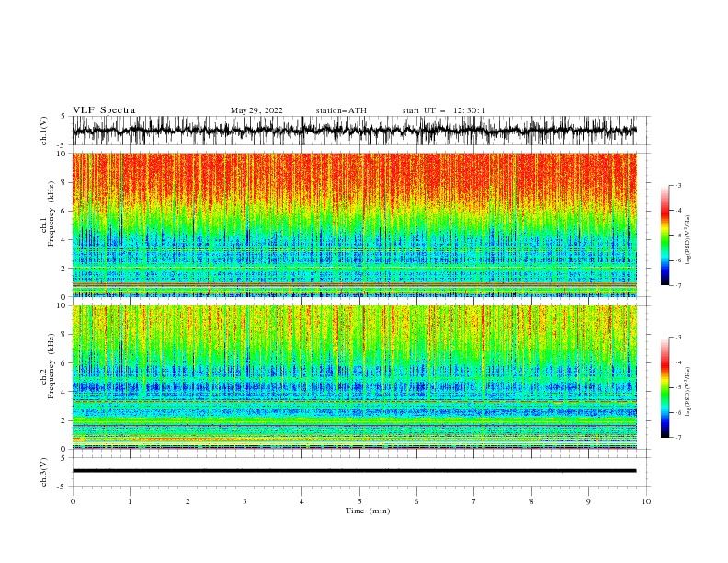The width and height of the screenshot is (728, 563).
Task: Click the 'VLF Spectra' plot title
Action: tap(104, 110)
